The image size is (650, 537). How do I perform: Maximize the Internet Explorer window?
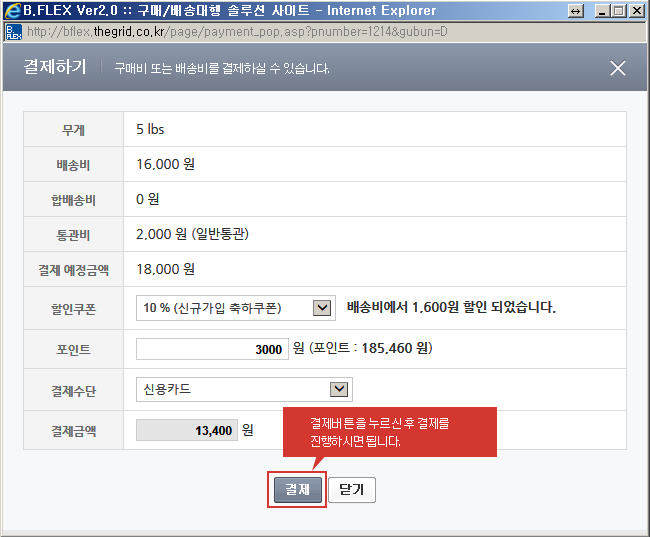coord(618,11)
